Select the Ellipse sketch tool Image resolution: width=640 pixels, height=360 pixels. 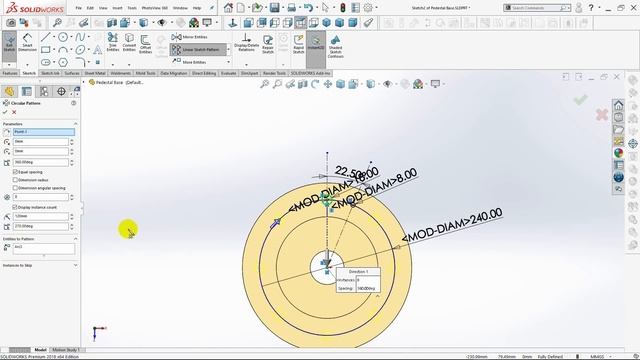pyautogui.click(x=80, y=50)
